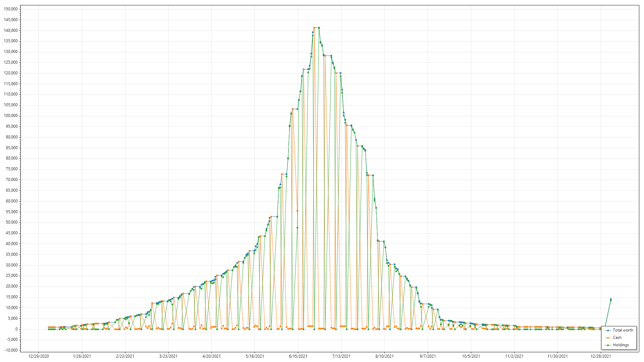Click the 12/28/2021 date axis label
Image resolution: width=644 pixels, height=362 pixels.
600,356
